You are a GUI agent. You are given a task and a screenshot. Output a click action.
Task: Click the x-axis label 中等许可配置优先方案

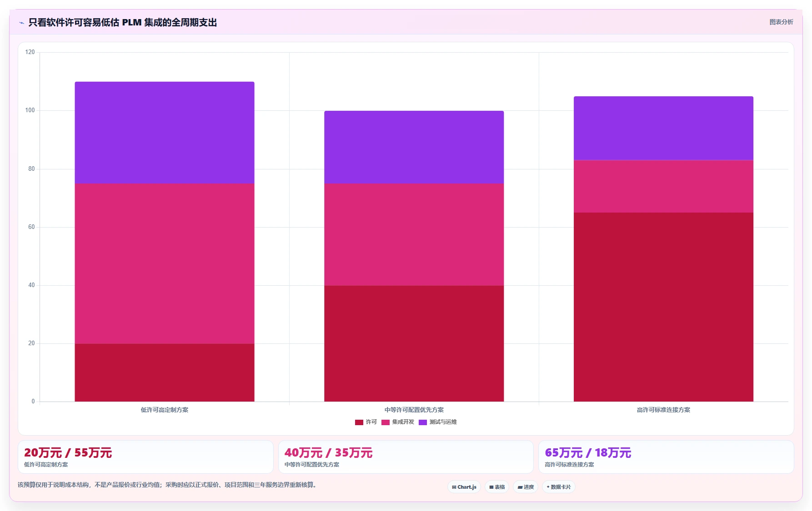coord(414,410)
